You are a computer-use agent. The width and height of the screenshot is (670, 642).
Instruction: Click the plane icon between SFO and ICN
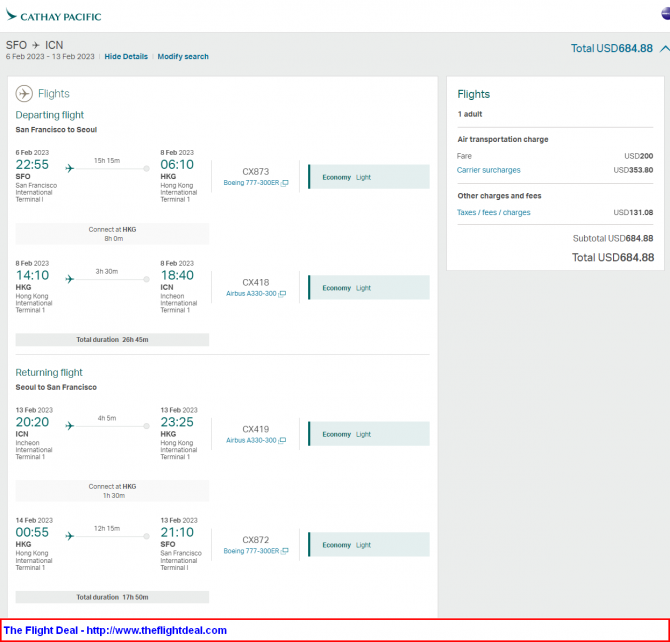[36, 45]
